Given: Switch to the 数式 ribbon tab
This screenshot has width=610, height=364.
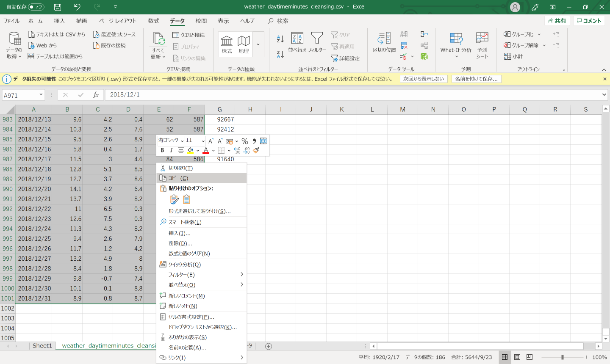Looking at the screenshot, I should [x=154, y=21].
